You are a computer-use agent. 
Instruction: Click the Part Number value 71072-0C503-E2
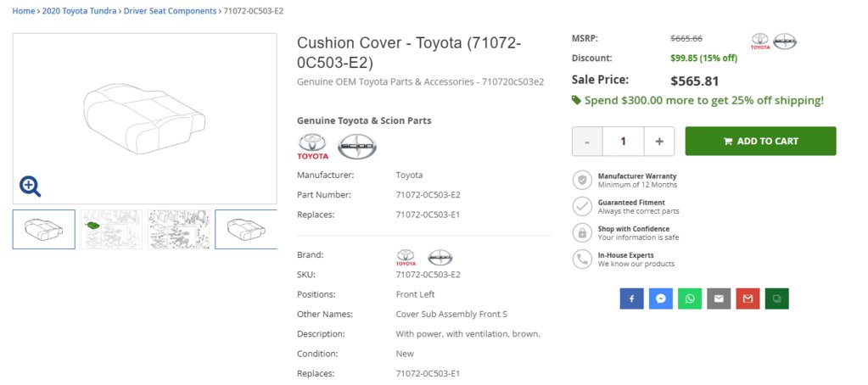click(x=428, y=195)
